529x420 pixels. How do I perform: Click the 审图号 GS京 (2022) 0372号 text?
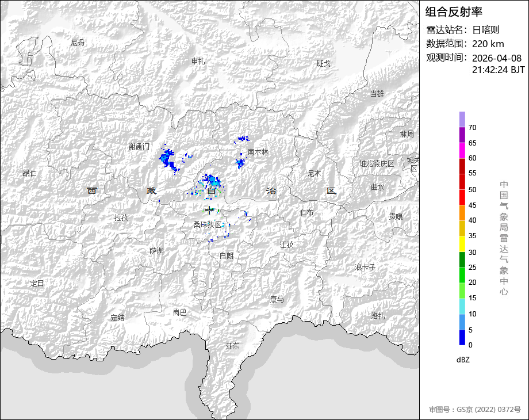[x=475, y=410]
